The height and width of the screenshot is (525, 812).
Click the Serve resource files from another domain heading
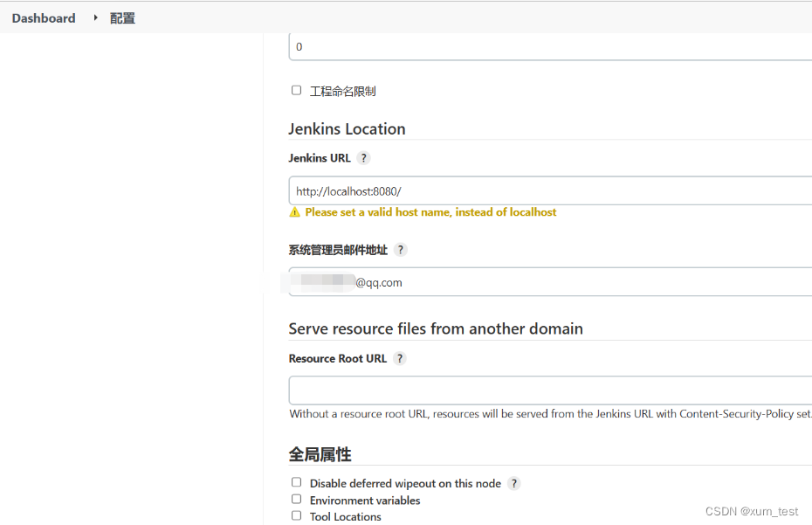(436, 328)
